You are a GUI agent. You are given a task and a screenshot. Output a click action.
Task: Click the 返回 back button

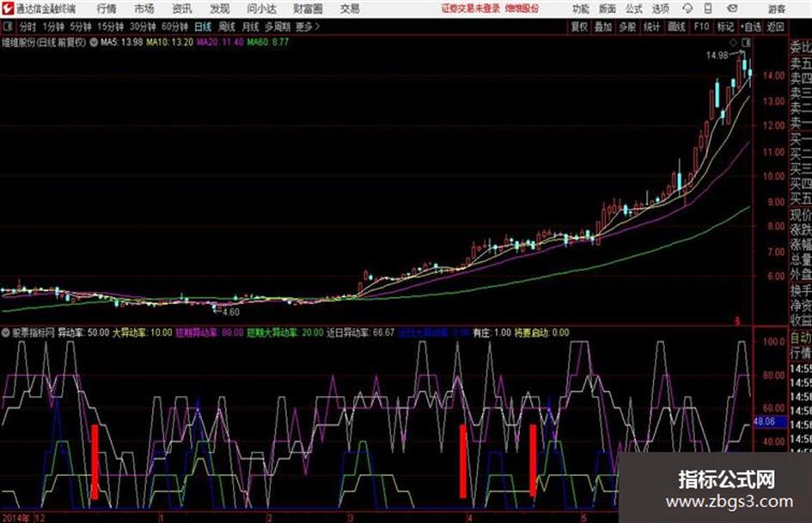tap(775, 27)
